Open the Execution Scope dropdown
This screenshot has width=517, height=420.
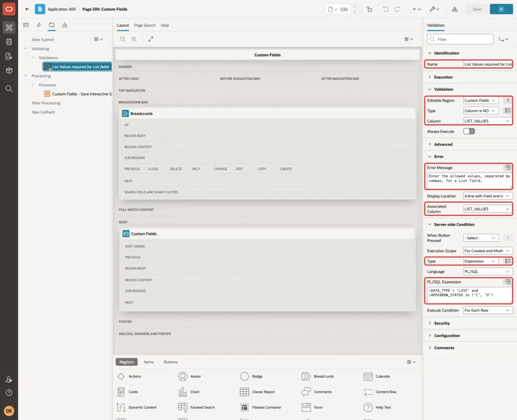coord(488,251)
